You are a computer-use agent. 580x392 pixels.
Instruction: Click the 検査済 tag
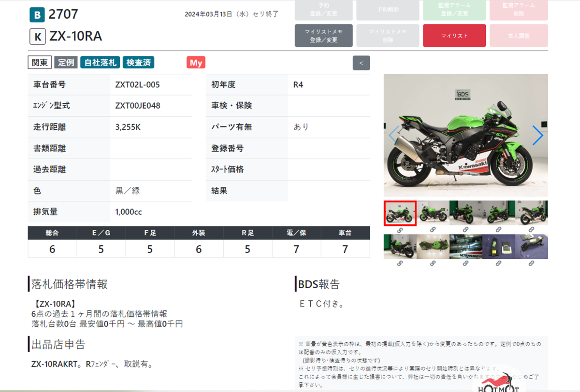pos(139,62)
